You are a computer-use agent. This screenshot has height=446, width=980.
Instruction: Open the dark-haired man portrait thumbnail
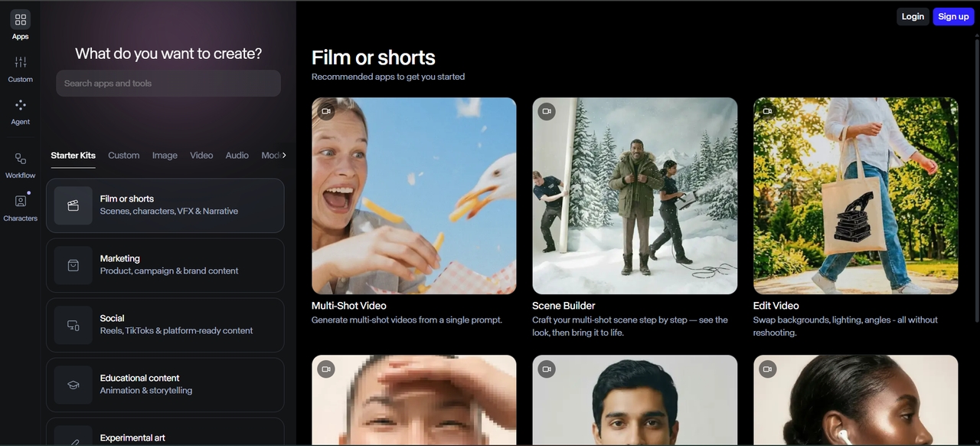pos(635,400)
